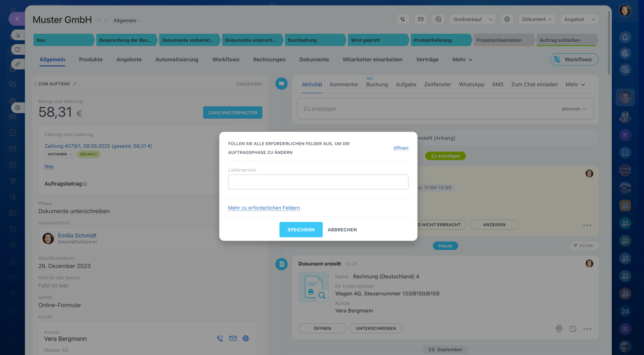Switch to the Produkte tab
The width and height of the screenshot is (644, 355).
[x=91, y=59]
